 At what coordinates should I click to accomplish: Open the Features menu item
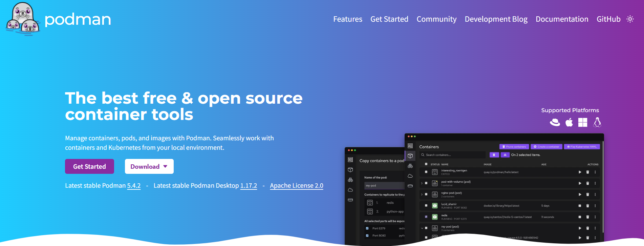point(347,19)
